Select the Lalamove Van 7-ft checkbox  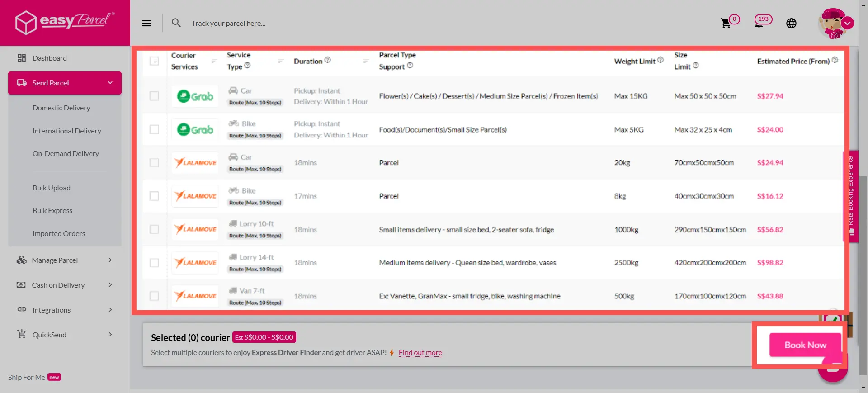[x=154, y=296]
